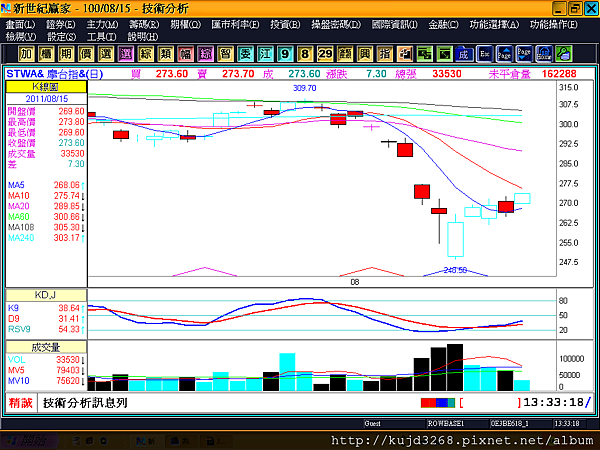Click the K線圖 panel header
The width and height of the screenshot is (600, 450).
point(46,87)
